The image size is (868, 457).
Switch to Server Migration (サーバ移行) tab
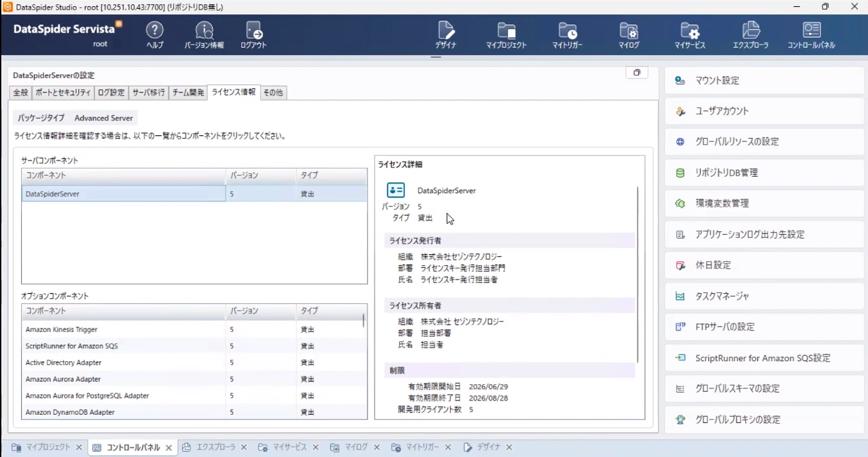click(x=149, y=92)
